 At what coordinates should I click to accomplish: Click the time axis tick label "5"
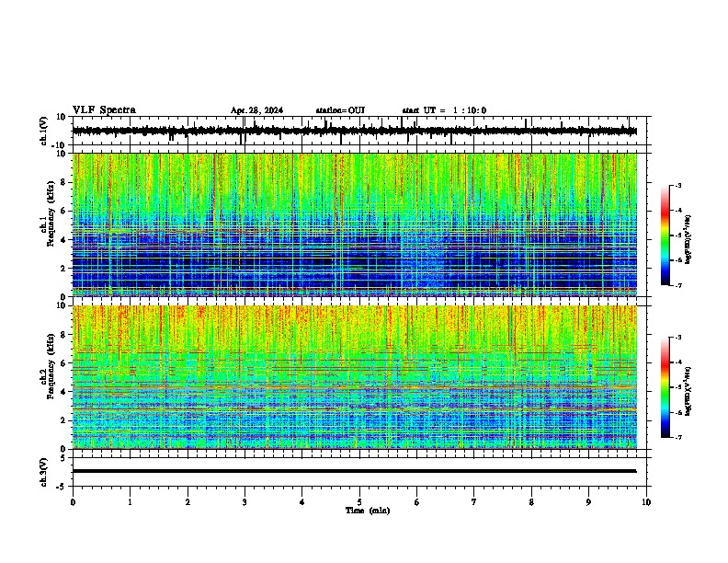coord(359,502)
